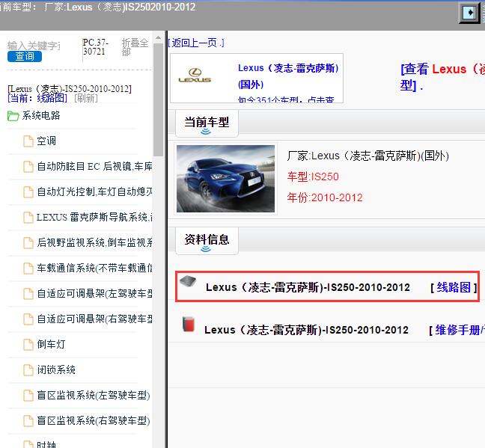
Task: Click the document icon beside 倒车灯
Action: pos(28,345)
